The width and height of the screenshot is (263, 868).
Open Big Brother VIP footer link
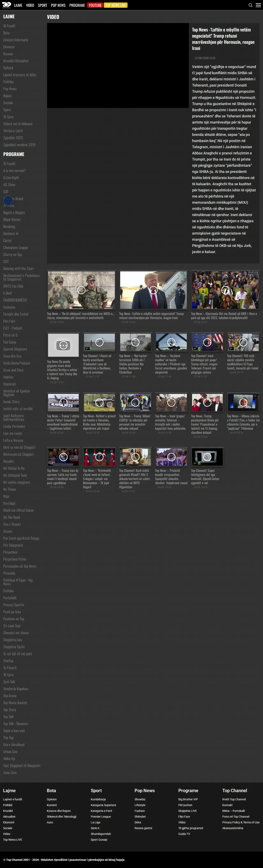click(x=188, y=799)
